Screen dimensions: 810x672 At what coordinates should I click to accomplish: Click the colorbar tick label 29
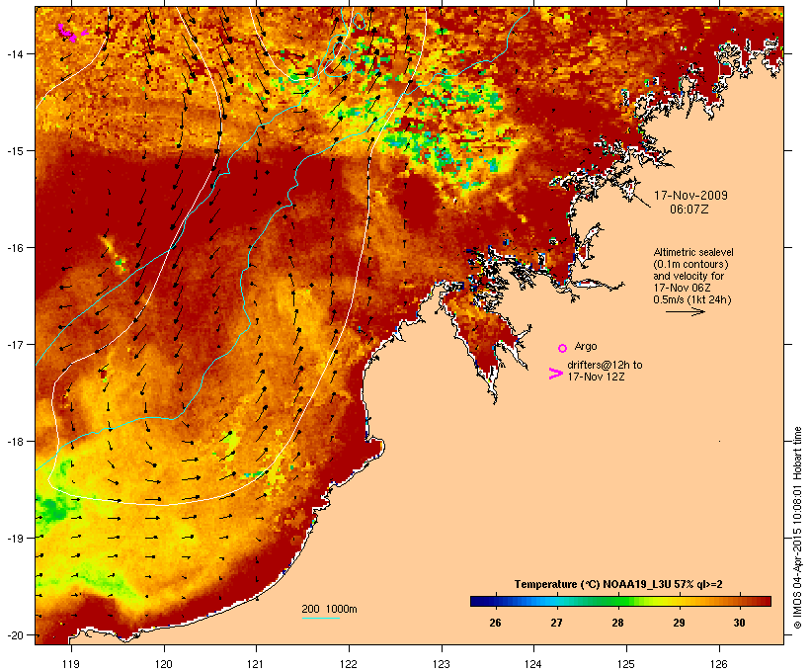point(679,623)
